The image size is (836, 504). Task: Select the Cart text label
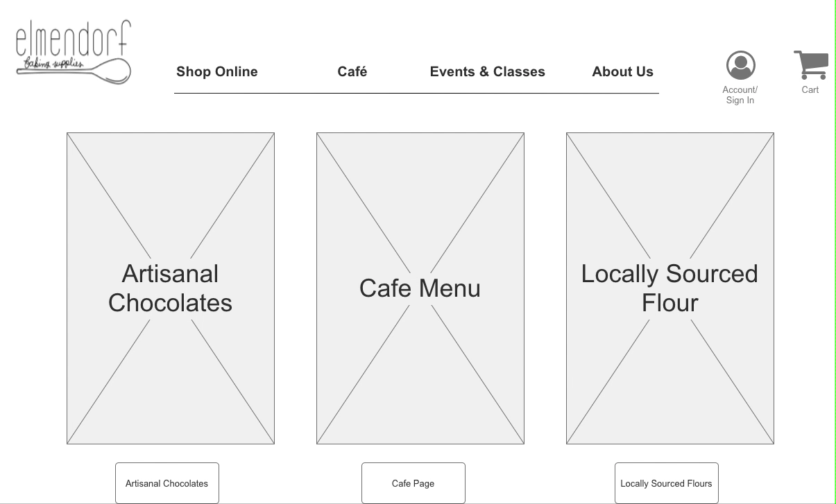[810, 89]
